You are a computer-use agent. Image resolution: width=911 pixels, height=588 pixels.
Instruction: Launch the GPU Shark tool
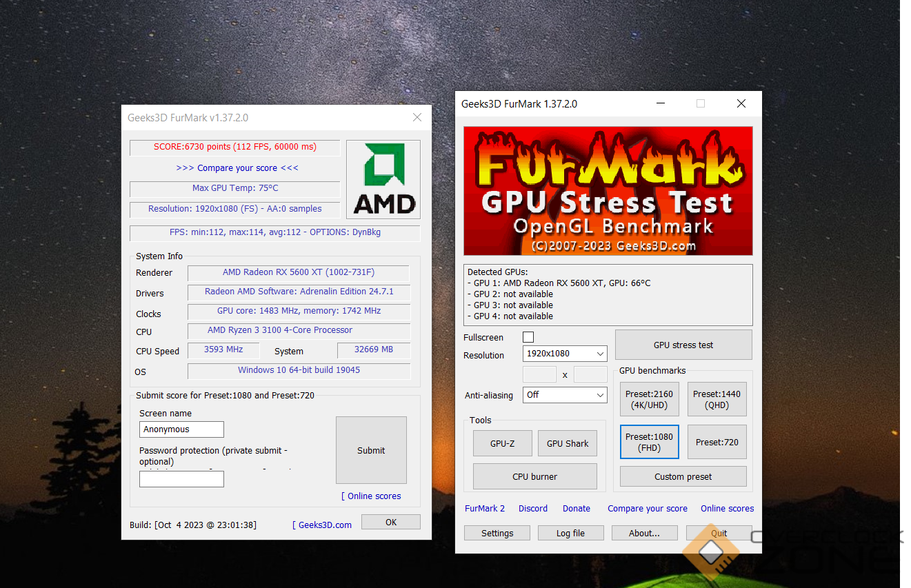point(568,443)
